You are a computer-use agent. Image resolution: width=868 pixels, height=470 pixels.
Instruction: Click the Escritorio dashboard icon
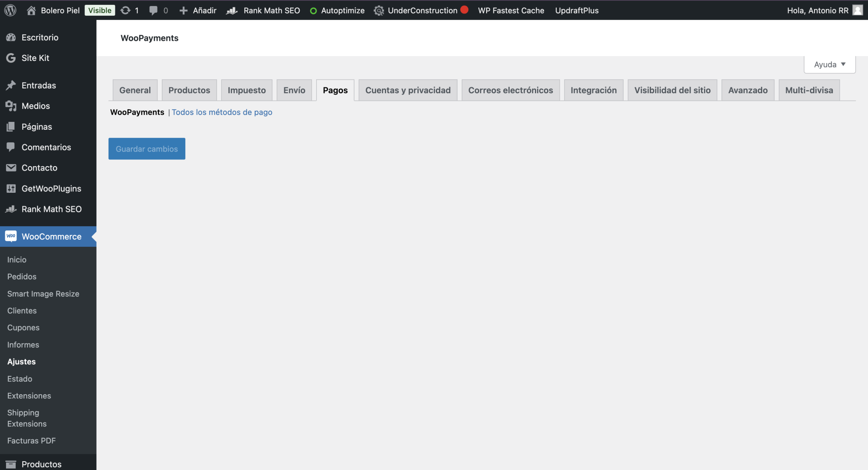coord(11,37)
